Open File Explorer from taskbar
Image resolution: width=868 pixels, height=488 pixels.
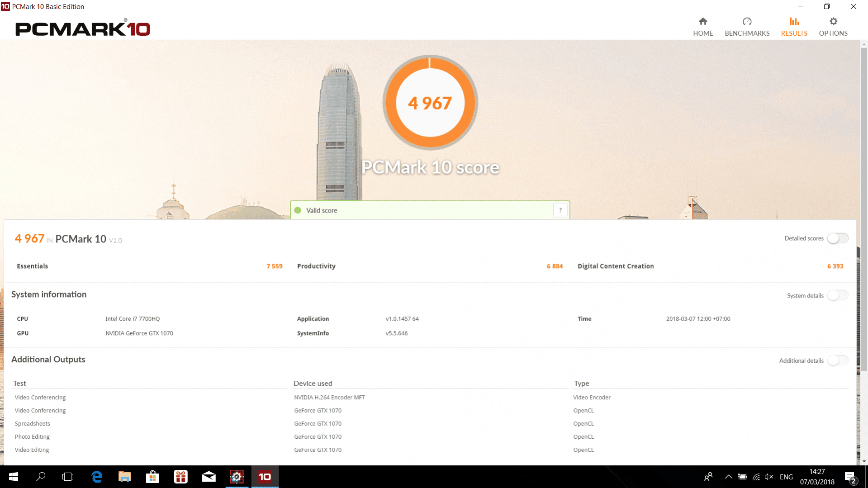(125, 477)
